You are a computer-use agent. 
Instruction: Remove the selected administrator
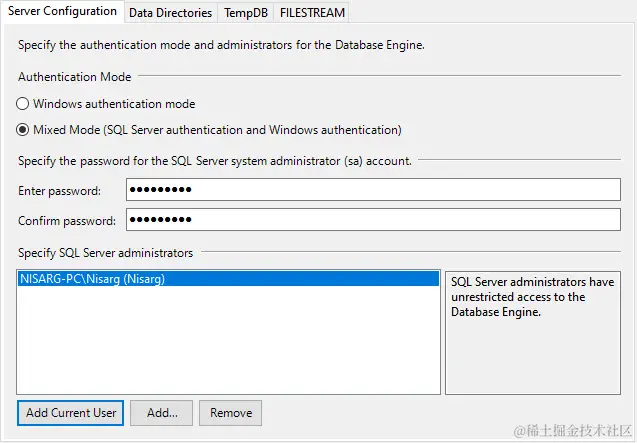pos(231,412)
